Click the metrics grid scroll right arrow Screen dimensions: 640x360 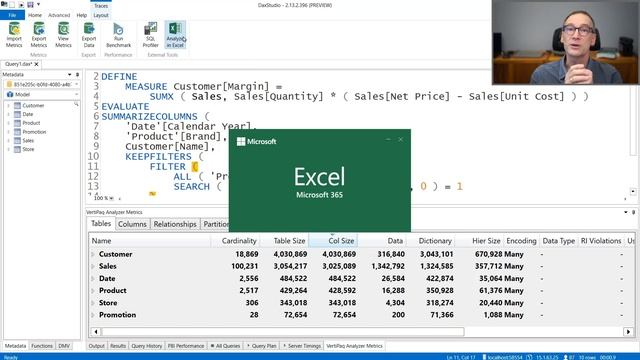628,332
